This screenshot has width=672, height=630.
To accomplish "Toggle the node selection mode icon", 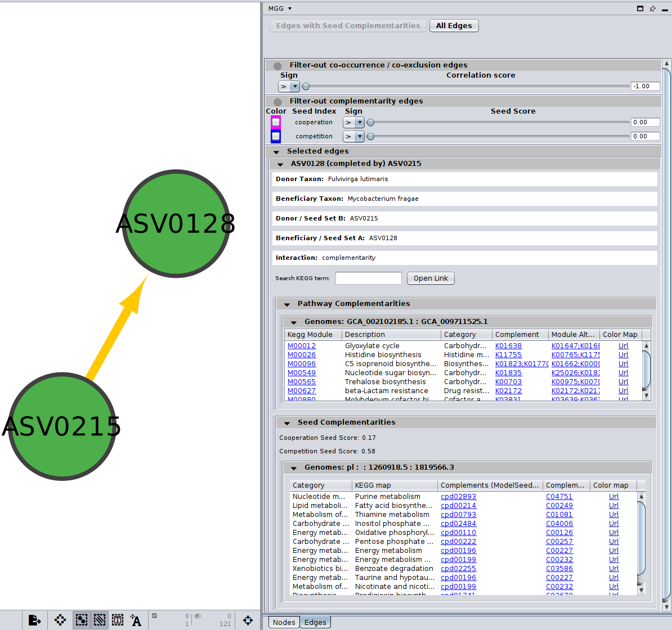I will (x=82, y=620).
